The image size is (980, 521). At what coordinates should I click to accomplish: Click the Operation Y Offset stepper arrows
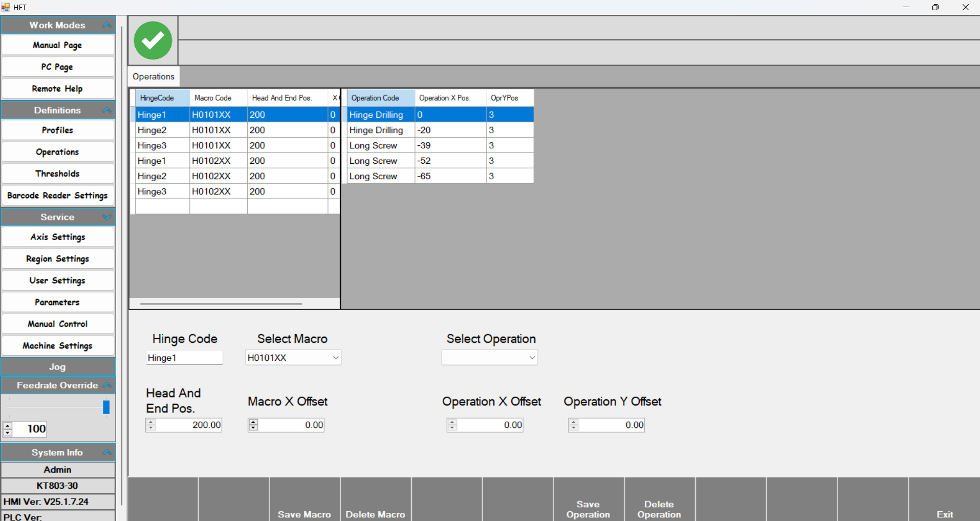[574, 425]
